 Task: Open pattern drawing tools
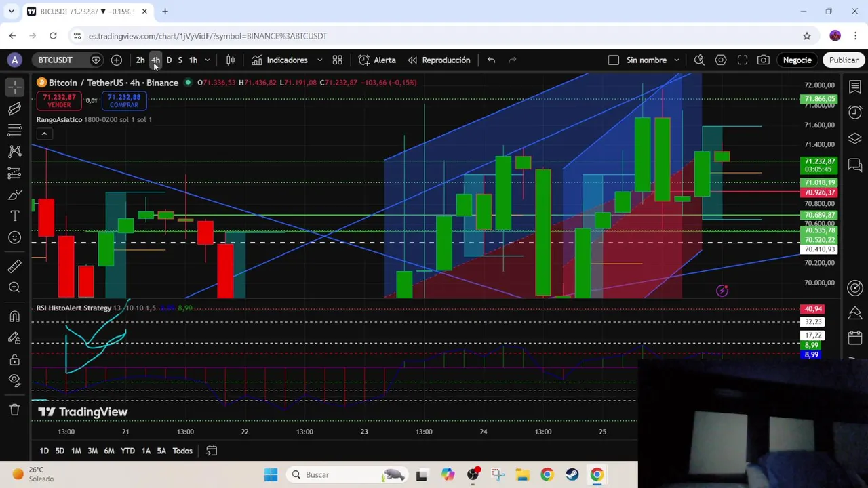tap(14, 151)
